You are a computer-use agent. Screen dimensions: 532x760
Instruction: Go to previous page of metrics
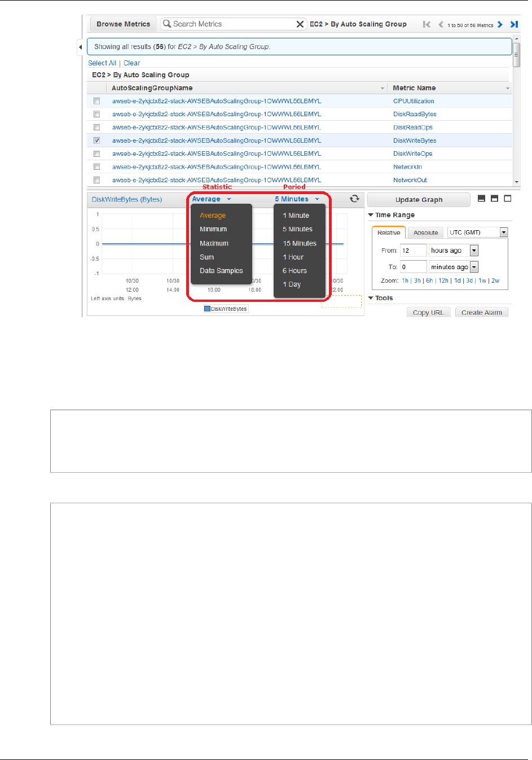coord(441,24)
